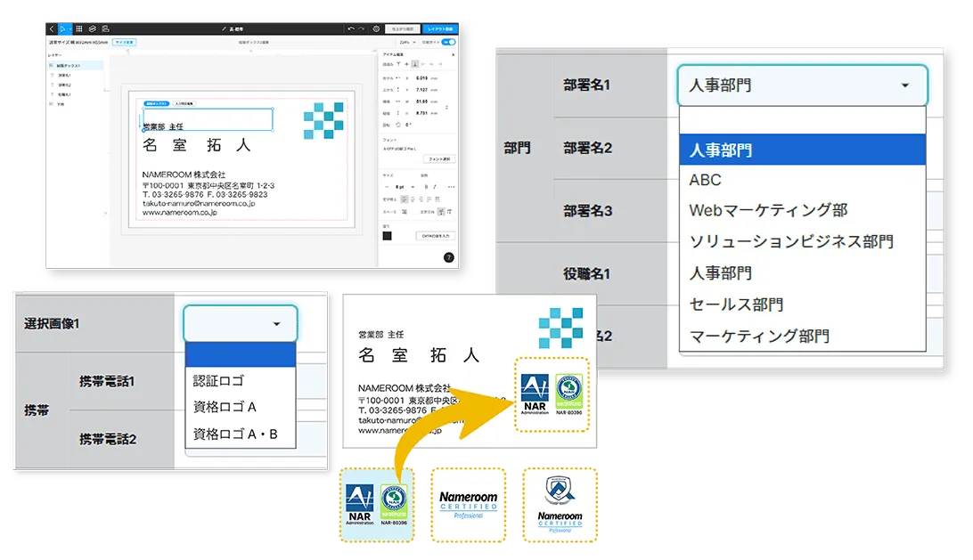
Task: Toggle italic formatting in the item panel
Action: (x=433, y=185)
